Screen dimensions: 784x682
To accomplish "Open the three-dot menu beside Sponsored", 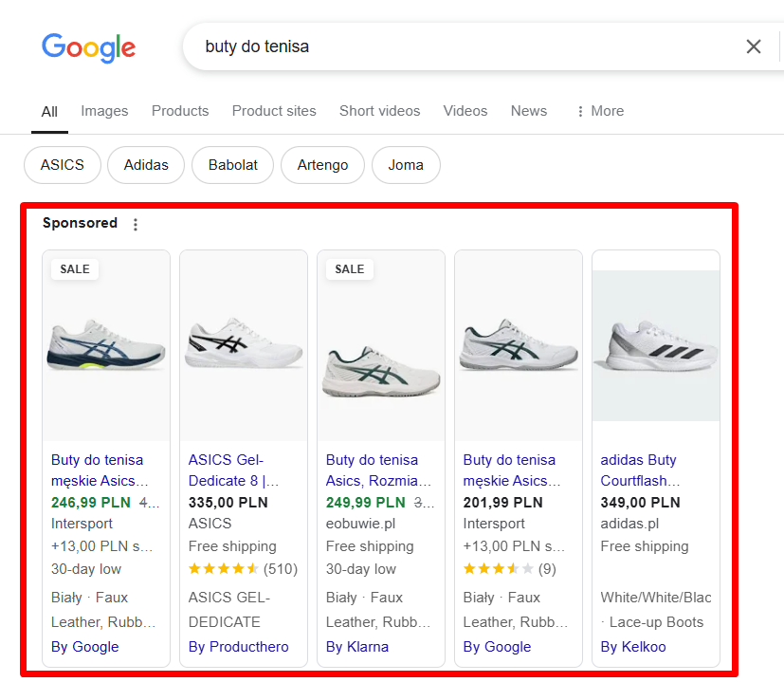I will (136, 223).
